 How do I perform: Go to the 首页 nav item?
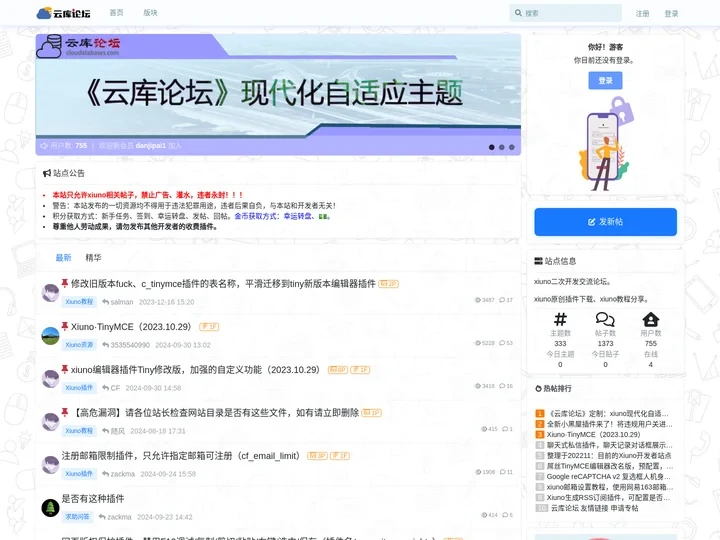tap(117, 13)
